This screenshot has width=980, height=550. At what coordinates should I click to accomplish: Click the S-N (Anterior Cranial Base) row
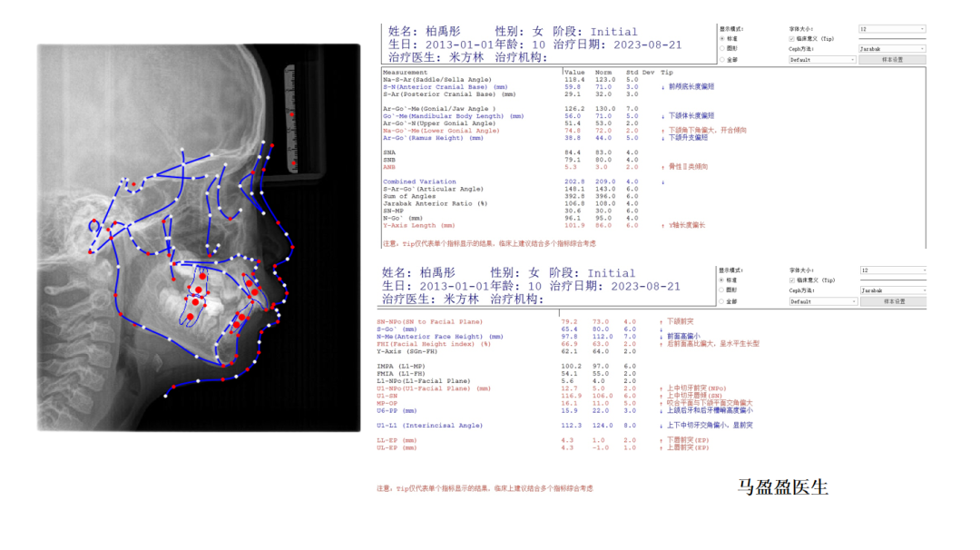[548, 87]
